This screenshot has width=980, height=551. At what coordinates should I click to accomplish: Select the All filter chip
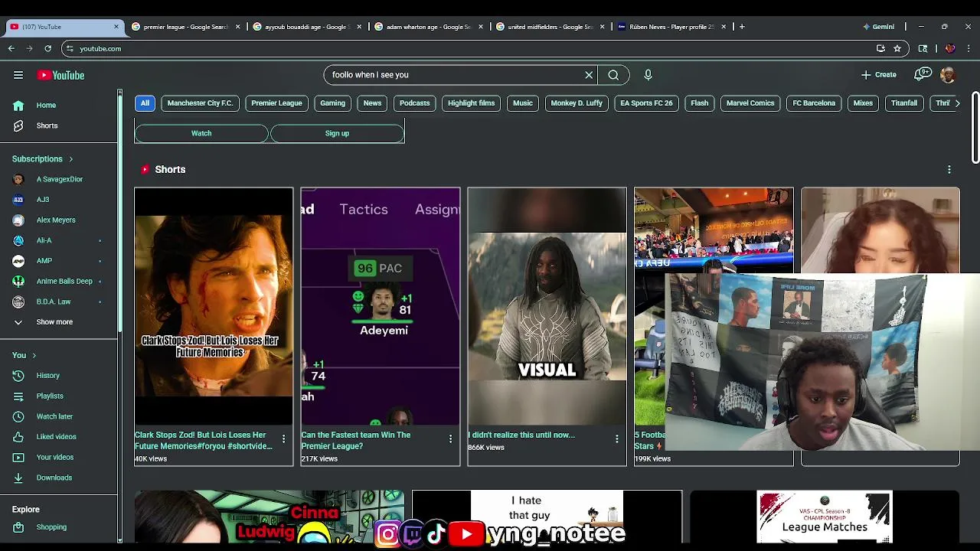[145, 103]
